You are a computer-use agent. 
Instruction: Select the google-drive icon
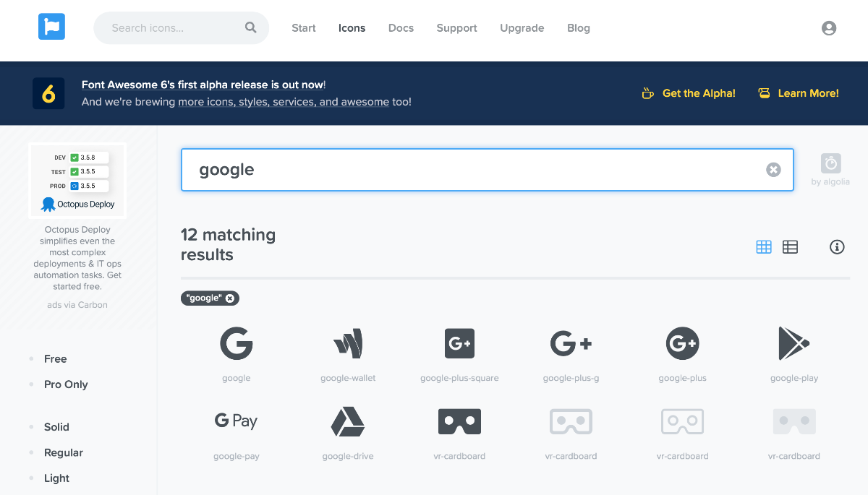[x=348, y=422]
